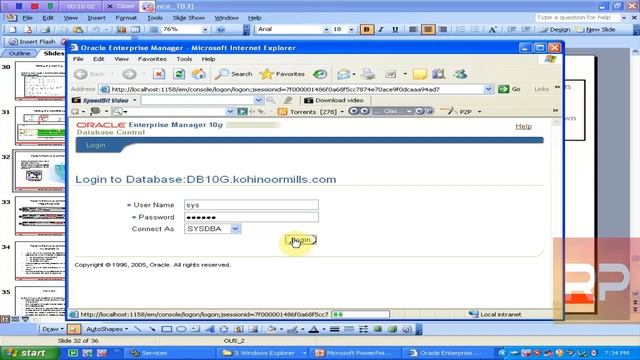Type a question for help box in PowerPoint
The width and height of the screenshot is (640, 360).
(577, 18)
